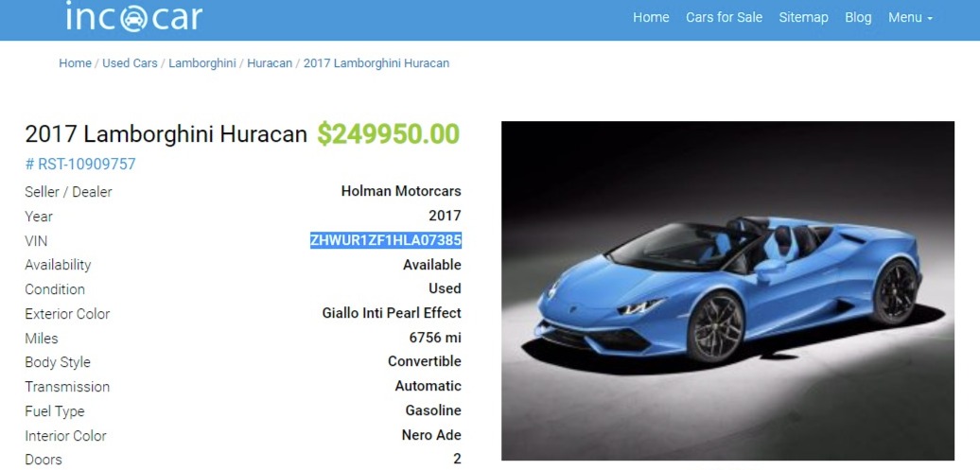Click the listing number RST-10909757
Image resolution: width=980 pixels, height=470 pixels.
point(80,165)
